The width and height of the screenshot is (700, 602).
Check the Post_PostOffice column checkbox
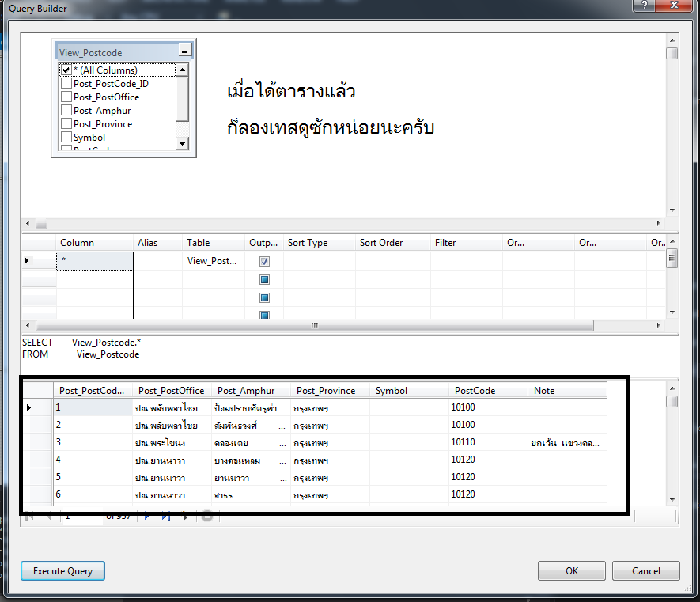click(x=66, y=97)
